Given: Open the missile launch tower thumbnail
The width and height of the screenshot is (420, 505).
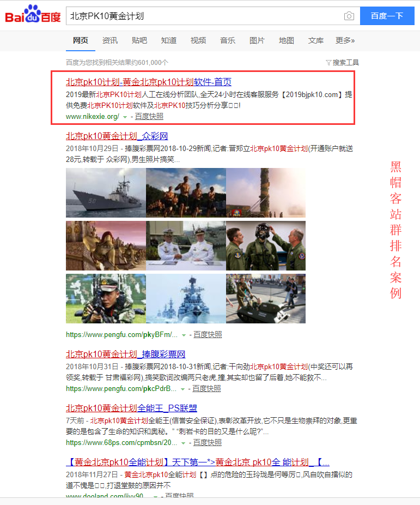Looking at the screenshot, I should [x=266, y=193].
